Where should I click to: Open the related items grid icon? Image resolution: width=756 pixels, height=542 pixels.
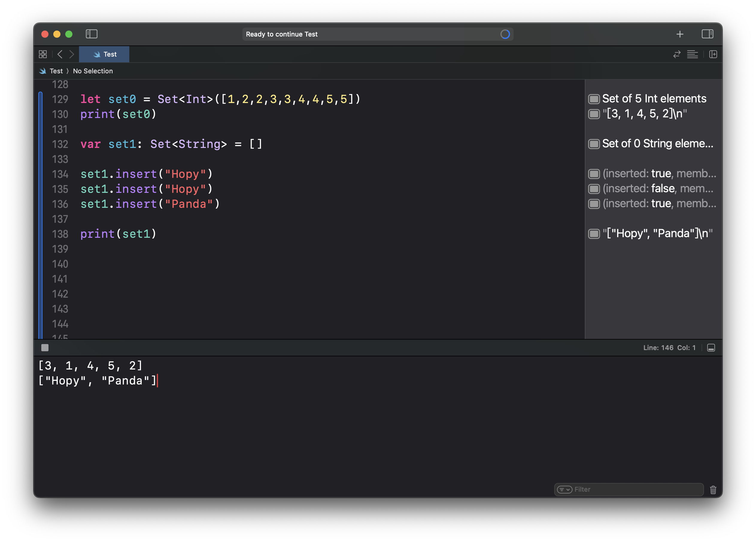[43, 54]
